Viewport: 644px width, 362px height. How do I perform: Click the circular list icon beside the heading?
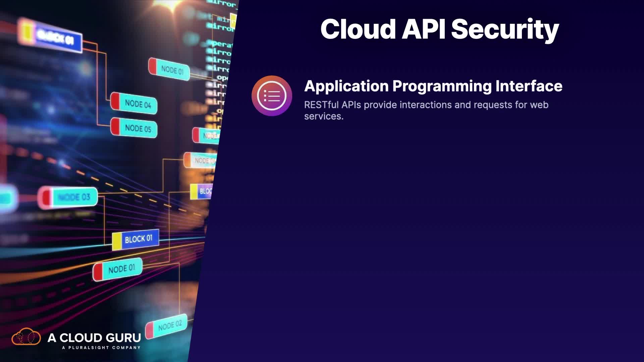(x=272, y=96)
